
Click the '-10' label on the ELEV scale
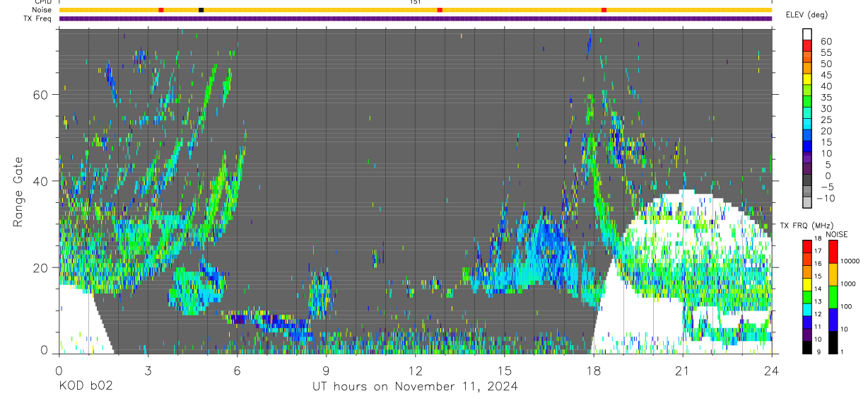(825, 198)
